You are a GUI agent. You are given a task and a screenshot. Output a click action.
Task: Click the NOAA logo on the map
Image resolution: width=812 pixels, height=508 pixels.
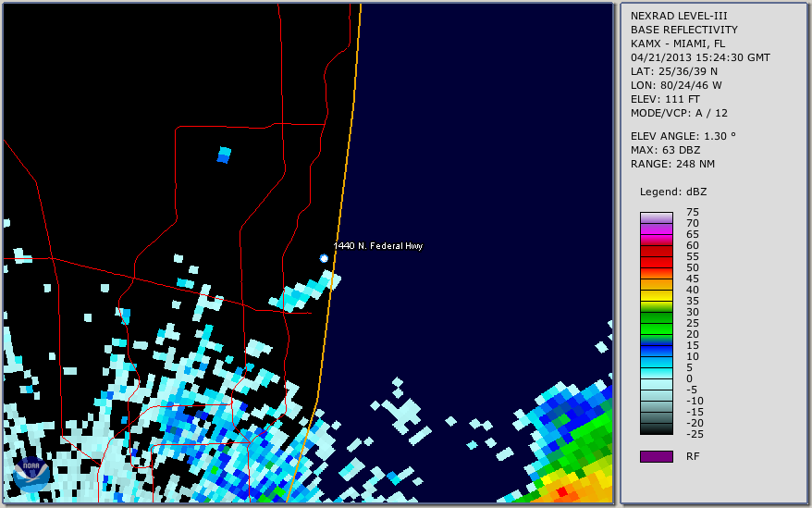[x=31, y=474]
